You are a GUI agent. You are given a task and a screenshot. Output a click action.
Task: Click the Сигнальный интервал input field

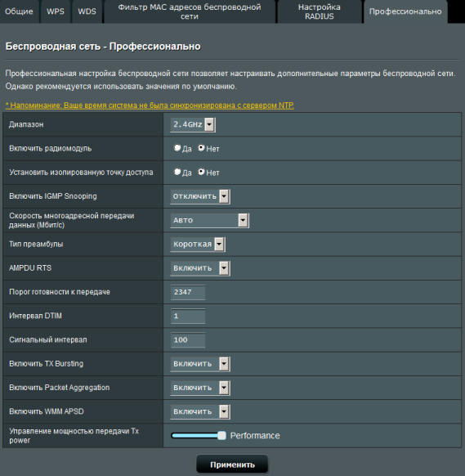(x=188, y=340)
